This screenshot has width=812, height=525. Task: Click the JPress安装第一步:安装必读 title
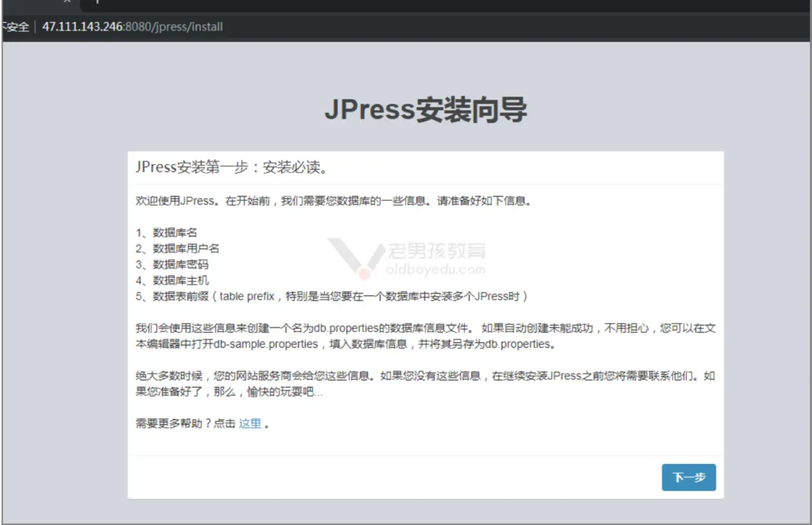tap(232, 167)
